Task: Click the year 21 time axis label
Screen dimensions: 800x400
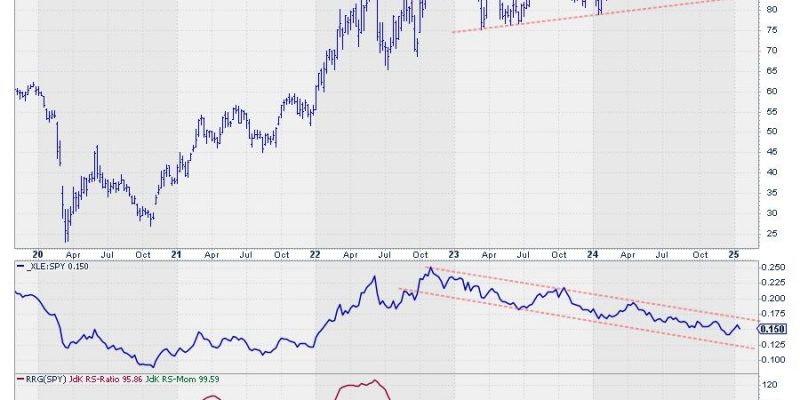Action: click(x=177, y=254)
